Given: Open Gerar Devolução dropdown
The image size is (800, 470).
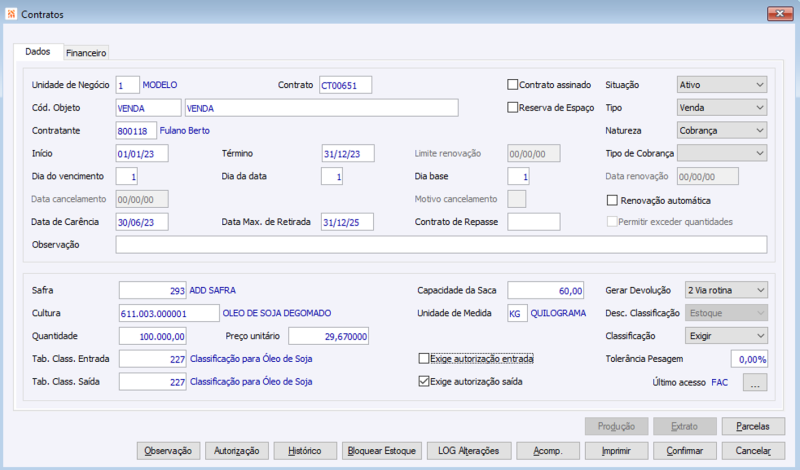Looking at the screenshot, I should point(726,290).
